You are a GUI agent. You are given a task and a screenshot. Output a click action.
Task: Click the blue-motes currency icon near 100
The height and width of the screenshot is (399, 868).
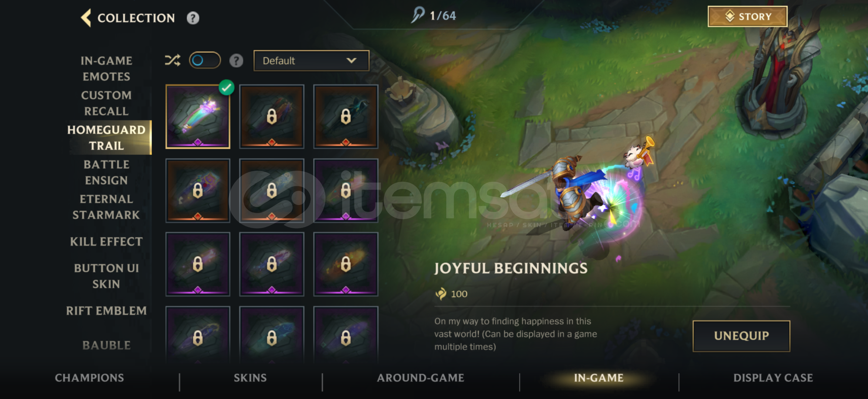tap(441, 294)
